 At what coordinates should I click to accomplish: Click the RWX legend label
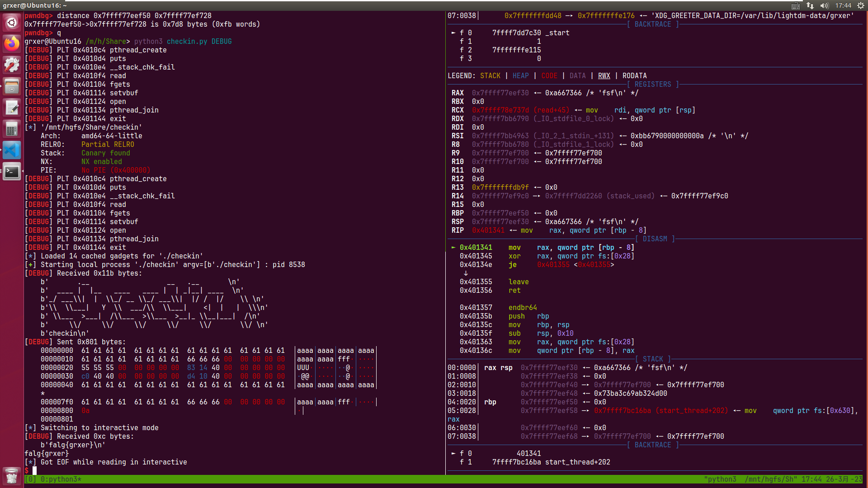tap(604, 76)
